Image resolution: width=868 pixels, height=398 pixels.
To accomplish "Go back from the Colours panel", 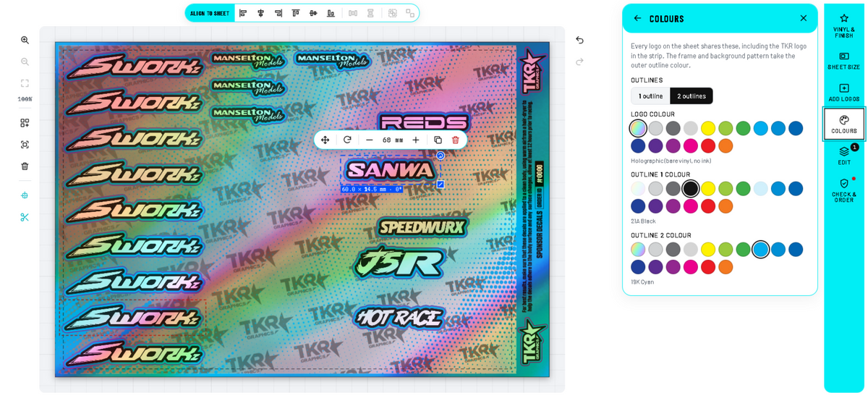I will point(637,18).
